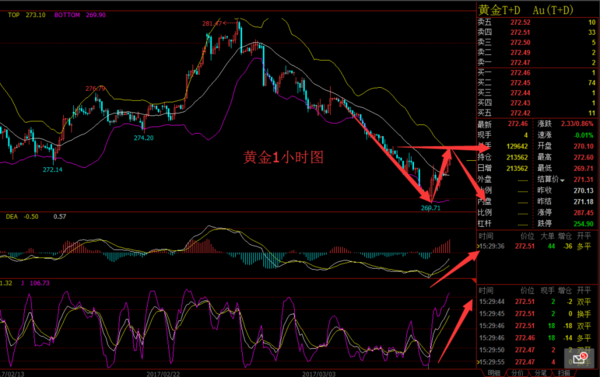
Task: Open the 分笔 tab
Action: pos(540,373)
